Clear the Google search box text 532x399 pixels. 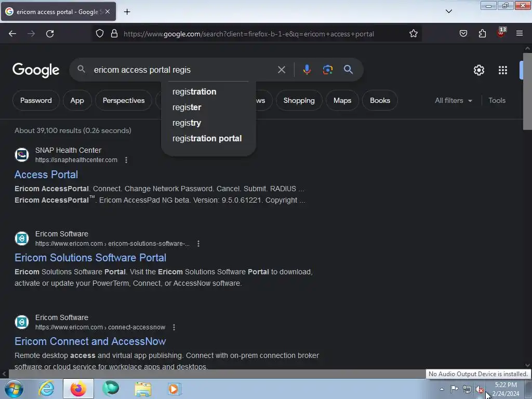tap(281, 70)
